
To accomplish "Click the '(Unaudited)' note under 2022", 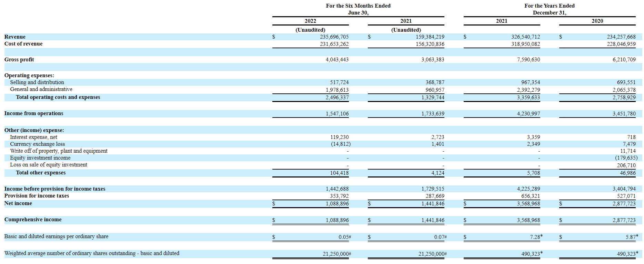I will [310, 30].
